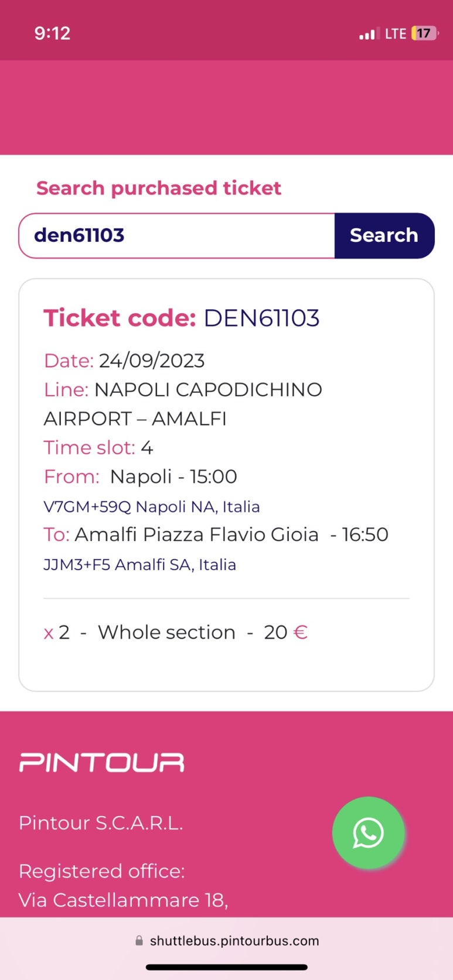Tap the LTE network indicator
The image size is (453, 980).
[396, 33]
